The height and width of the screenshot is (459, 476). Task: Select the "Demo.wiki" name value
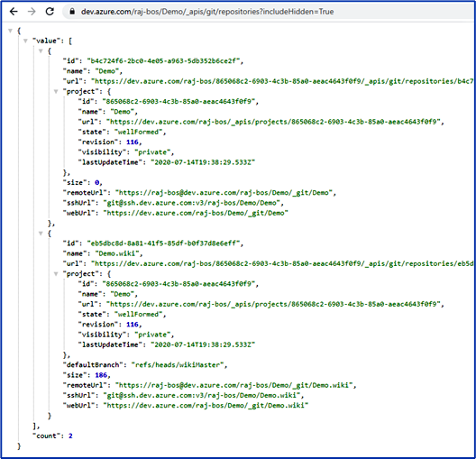coord(117,253)
